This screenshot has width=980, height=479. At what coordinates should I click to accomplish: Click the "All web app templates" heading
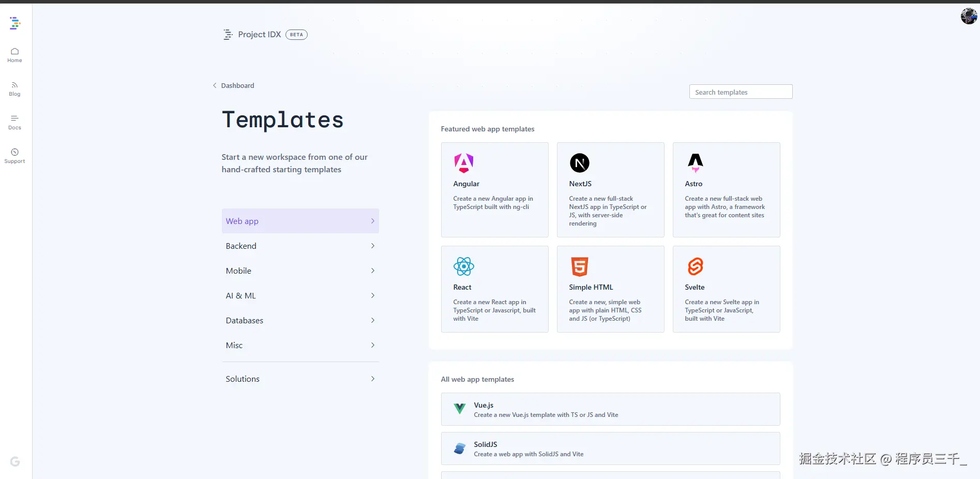coord(477,379)
